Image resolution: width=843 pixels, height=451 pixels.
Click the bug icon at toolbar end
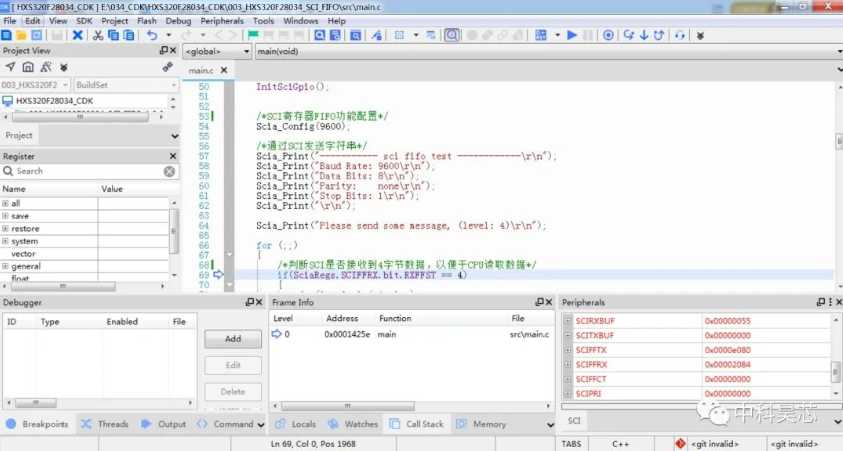tap(700, 36)
